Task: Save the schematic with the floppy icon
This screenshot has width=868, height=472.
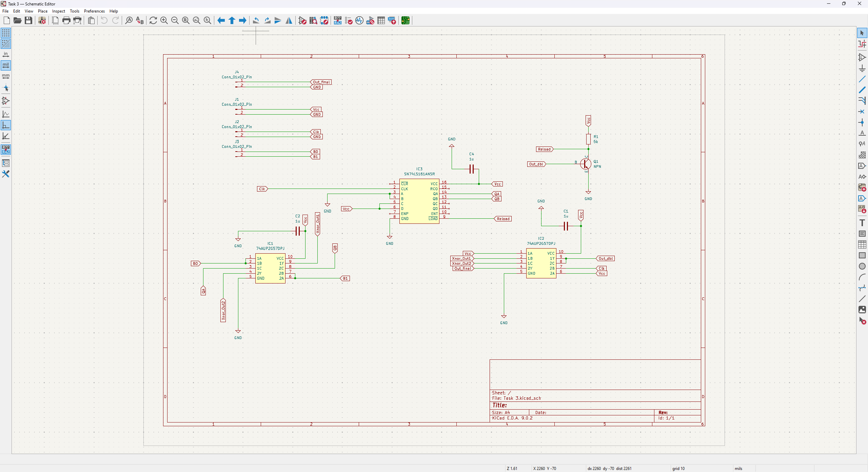Action: click(x=28, y=21)
